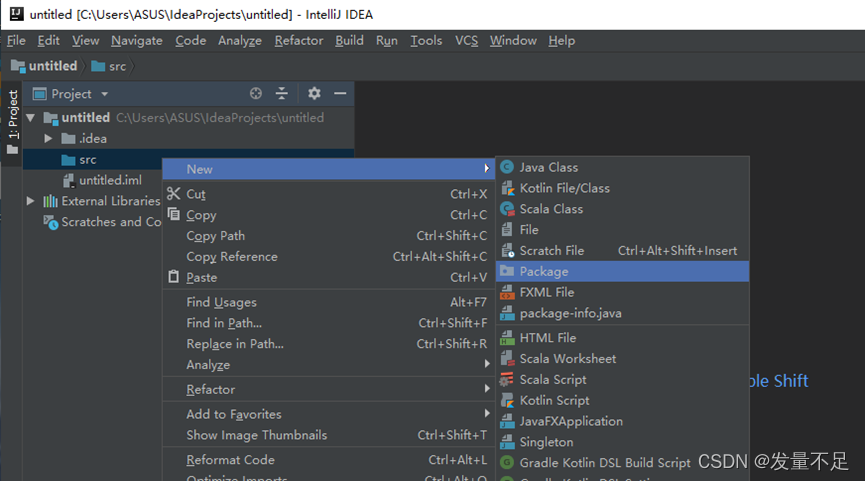The image size is (865, 481).
Task: Click the Copy icon in context menu
Action: [174, 214]
